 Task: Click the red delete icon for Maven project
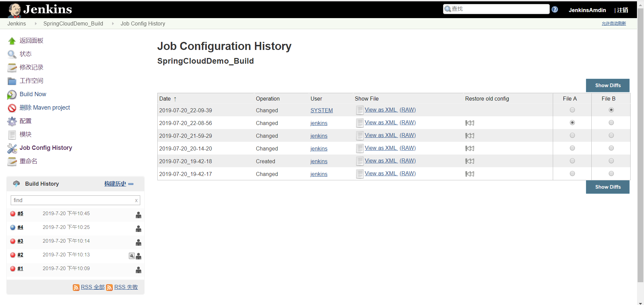pyautogui.click(x=12, y=108)
